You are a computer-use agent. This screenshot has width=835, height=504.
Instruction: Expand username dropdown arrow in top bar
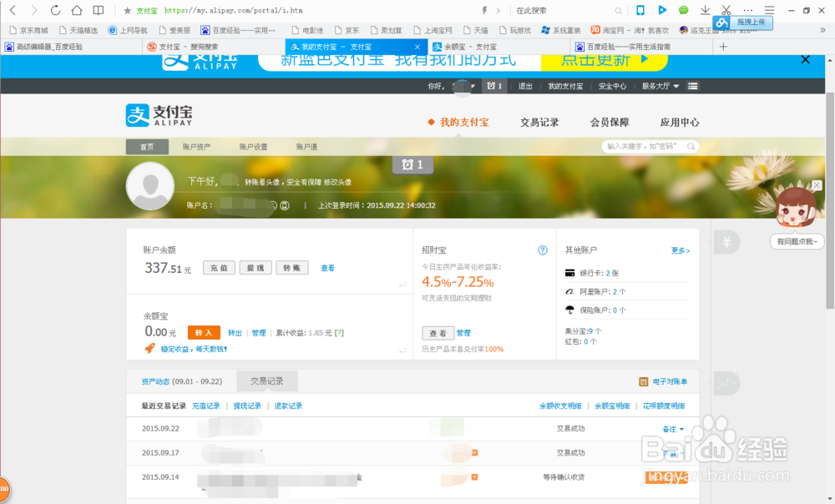click(x=473, y=86)
